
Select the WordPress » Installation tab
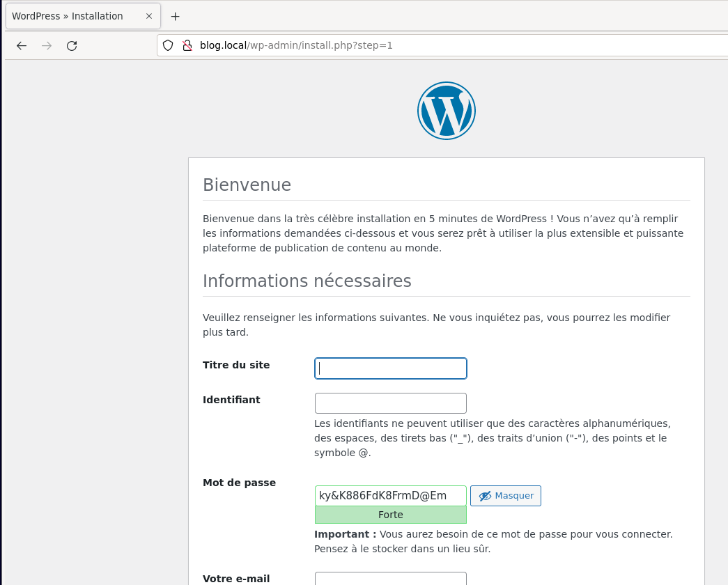click(x=70, y=16)
